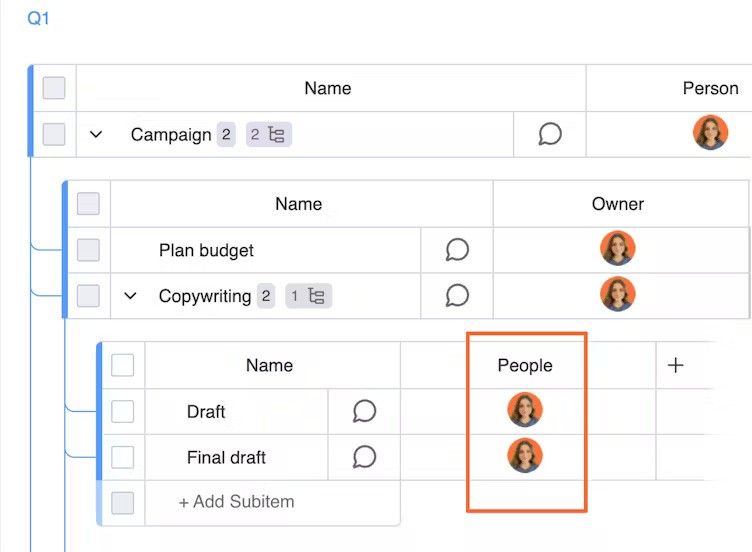Open the Copywriting conversation bubble
This screenshot has width=752, height=552.
coord(457,296)
